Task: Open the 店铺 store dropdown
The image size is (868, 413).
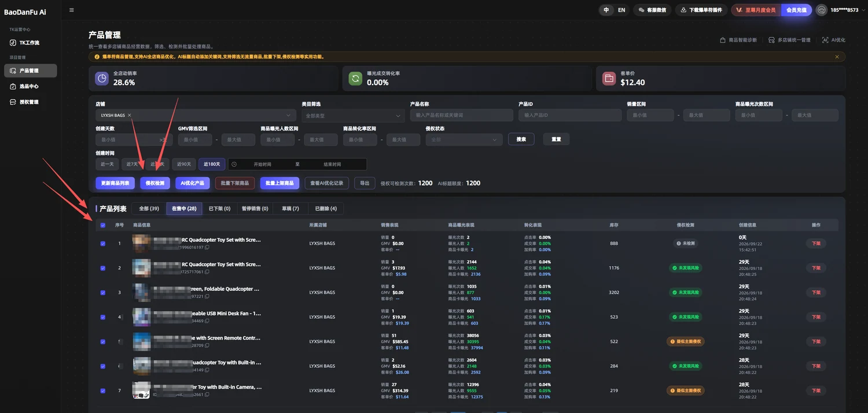Action: (x=195, y=115)
